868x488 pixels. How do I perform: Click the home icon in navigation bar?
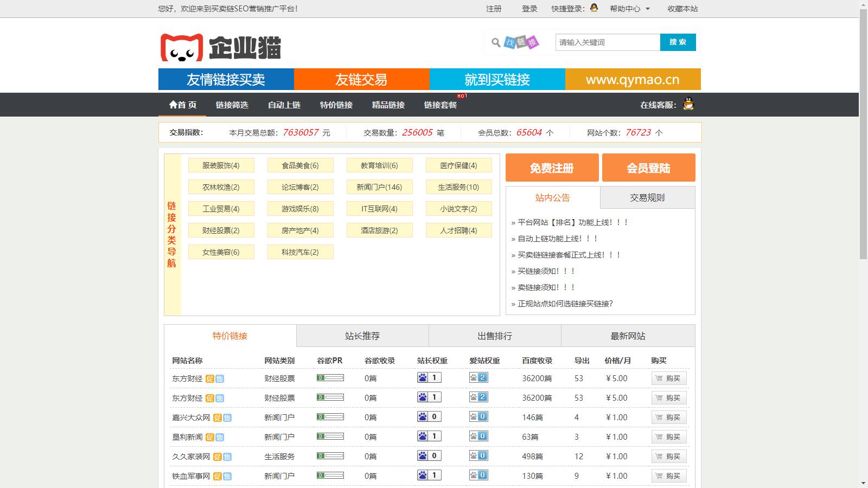(173, 105)
